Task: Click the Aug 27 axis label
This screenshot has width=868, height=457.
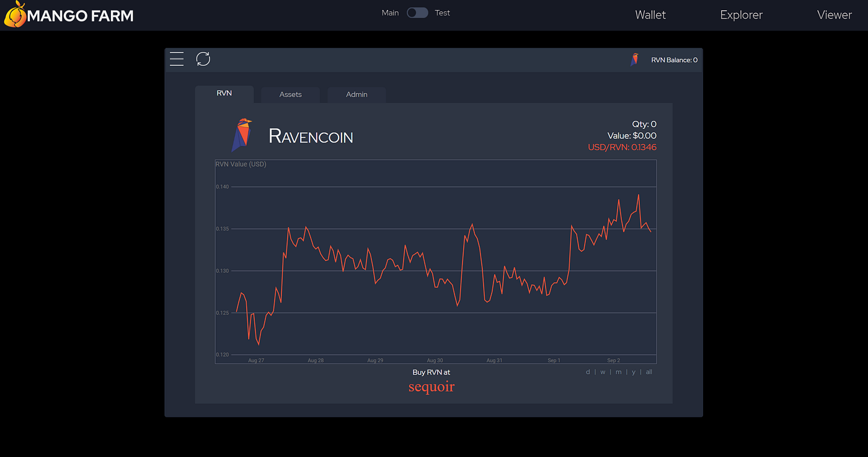Action: [256, 360]
